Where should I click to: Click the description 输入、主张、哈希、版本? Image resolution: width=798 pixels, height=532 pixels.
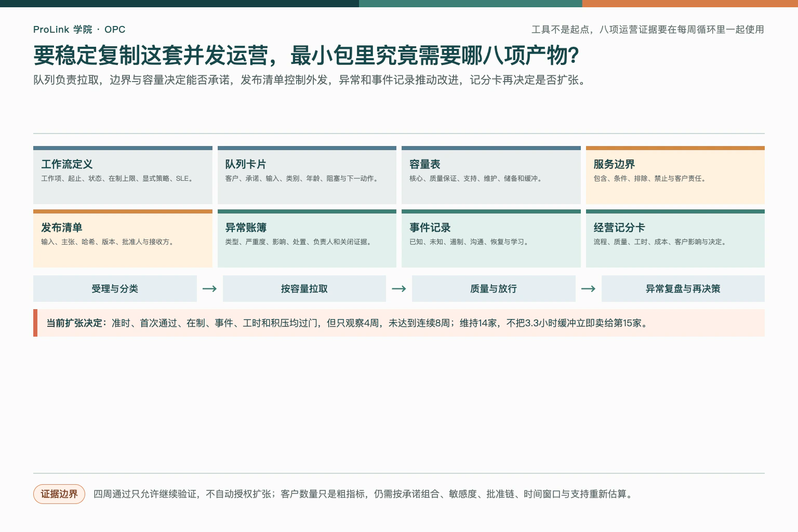tap(109, 242)
